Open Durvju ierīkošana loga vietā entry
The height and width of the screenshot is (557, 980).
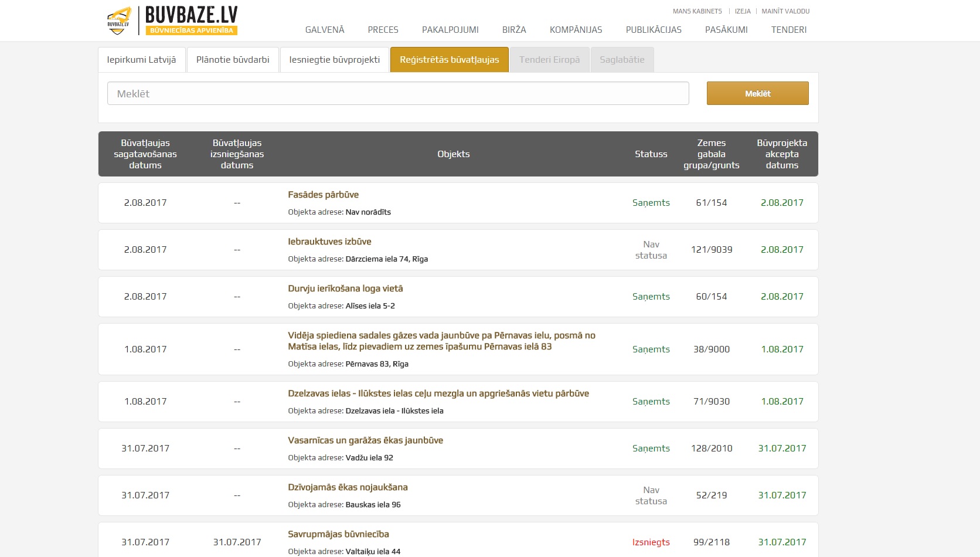[x=345, y=288]
